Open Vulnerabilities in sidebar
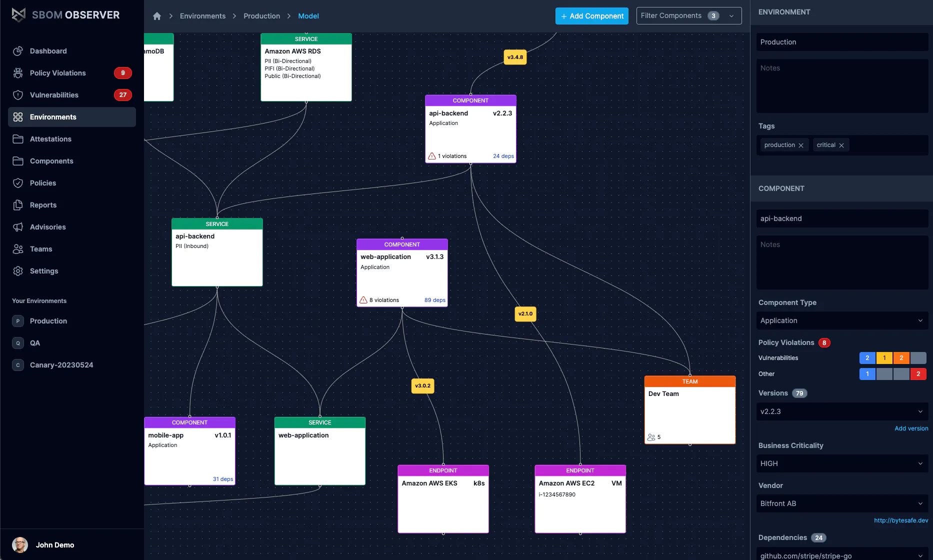 (x=72, y=95)
